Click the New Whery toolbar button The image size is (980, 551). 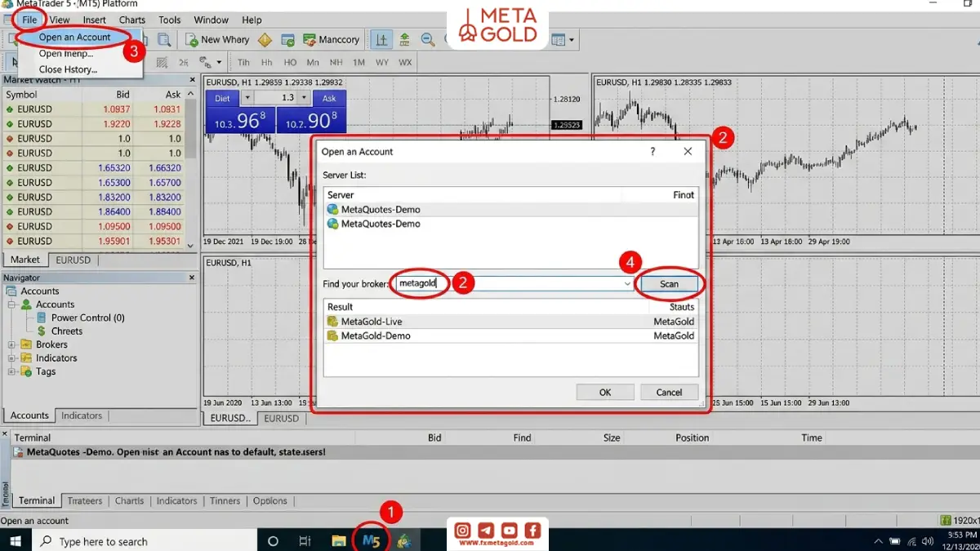pos(217,39)
